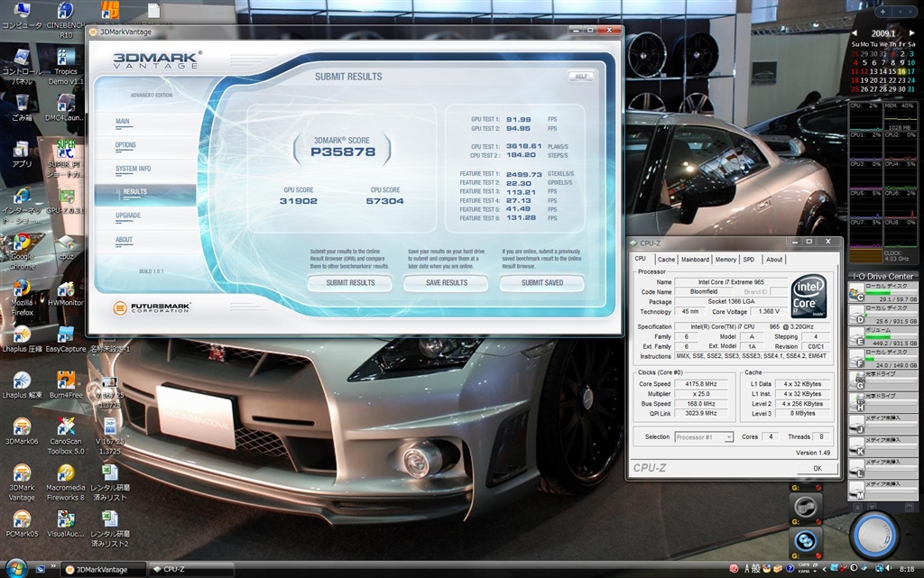Open the Burn4Free desktop shortcut
This screenshot has width=924, height=578.
tap(66, 381)
